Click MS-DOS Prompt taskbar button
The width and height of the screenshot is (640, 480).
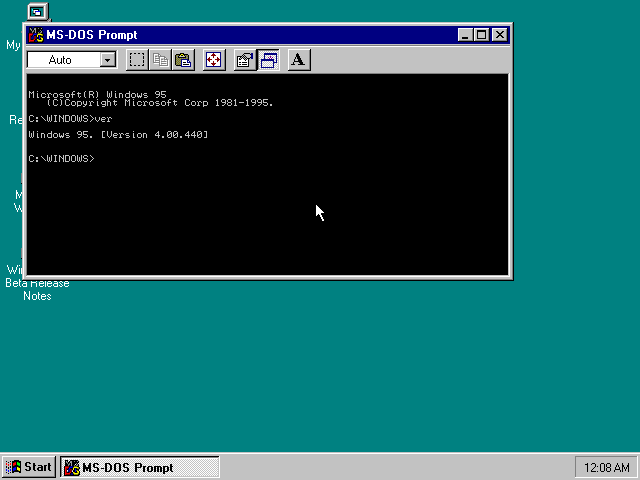140,467
